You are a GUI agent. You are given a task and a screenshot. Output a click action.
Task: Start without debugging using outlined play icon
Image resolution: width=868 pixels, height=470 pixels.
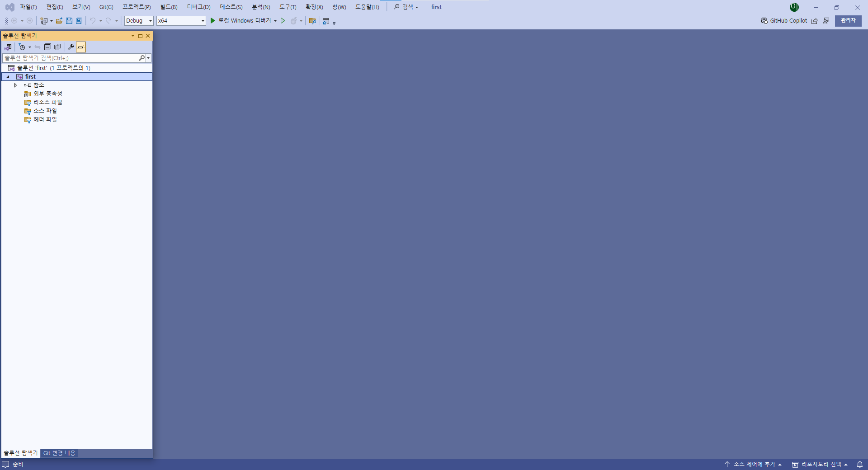click(x=283, y=21)
